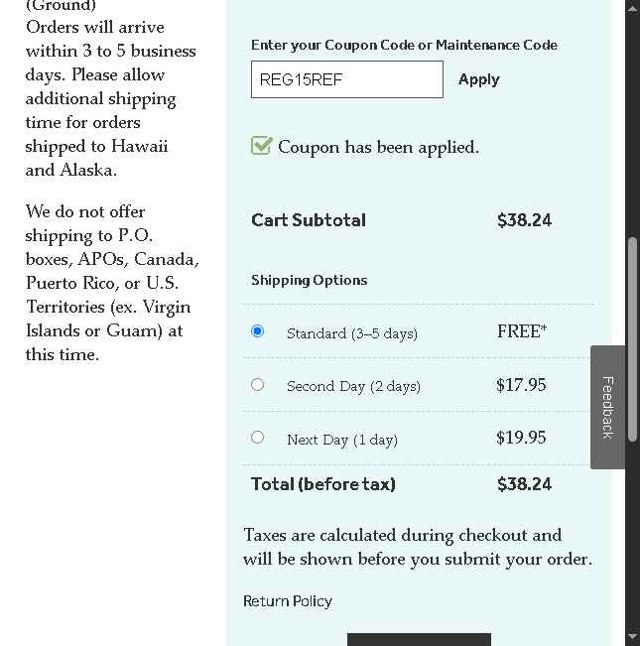Choose the Second Day shipping radio button
Image resolution: width=640 pixels, height=646 pixels.
pos(258,384)
